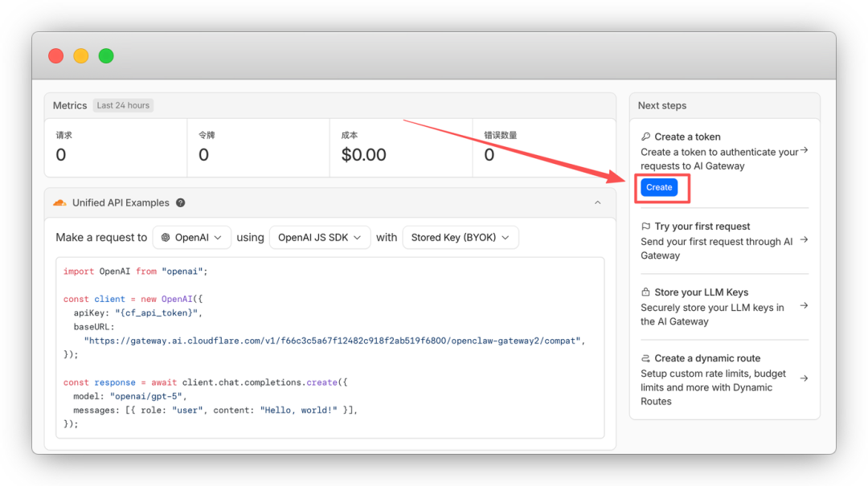Select the 成本 $0.00 metric card
The height and width of the screenshot is (486, 868).
pyautogui.click(x=400, y=148)
